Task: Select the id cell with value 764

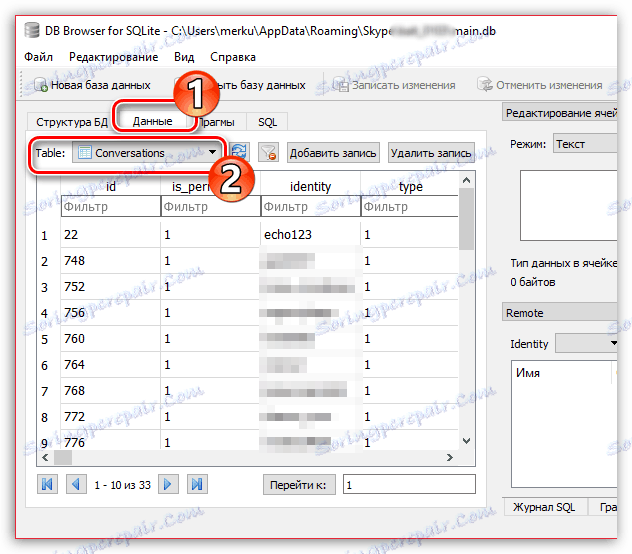Action: [x=111, y=364]
